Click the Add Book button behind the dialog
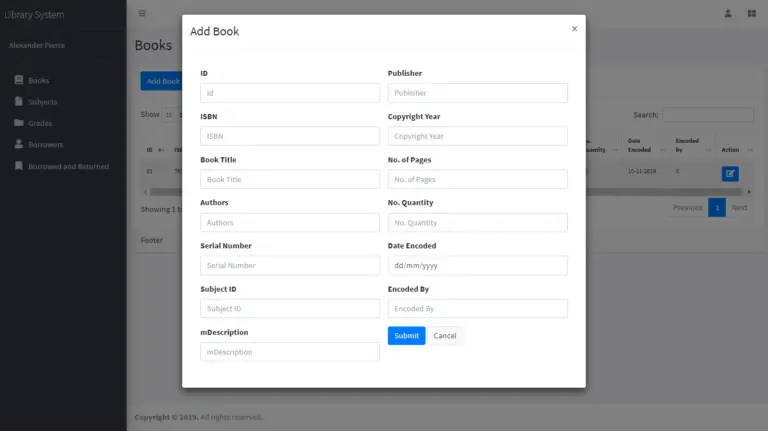 pyautogui.click(x=162, y=81)
